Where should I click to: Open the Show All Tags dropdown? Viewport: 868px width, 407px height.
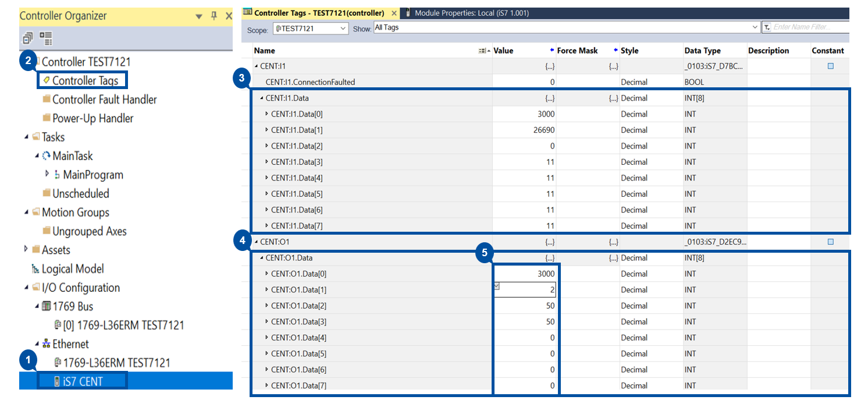click(755, 27)
